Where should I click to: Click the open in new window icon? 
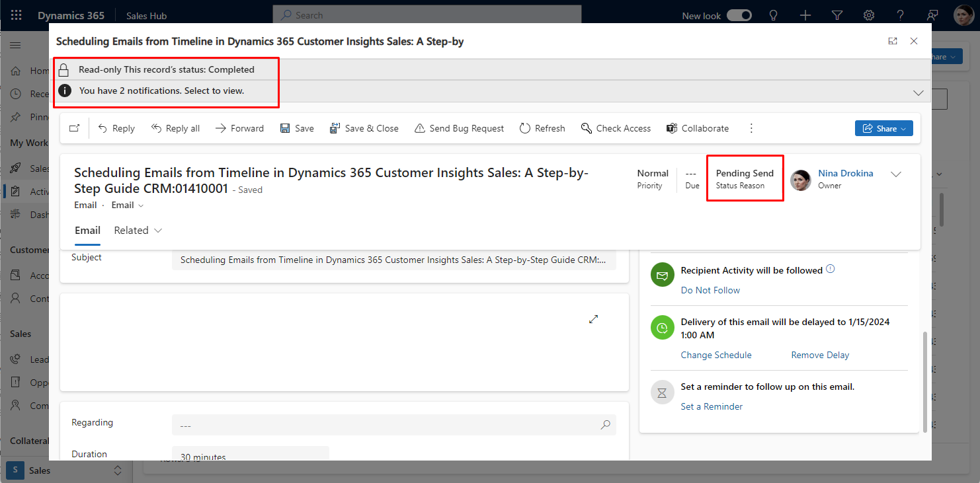(x=74, y=128)
